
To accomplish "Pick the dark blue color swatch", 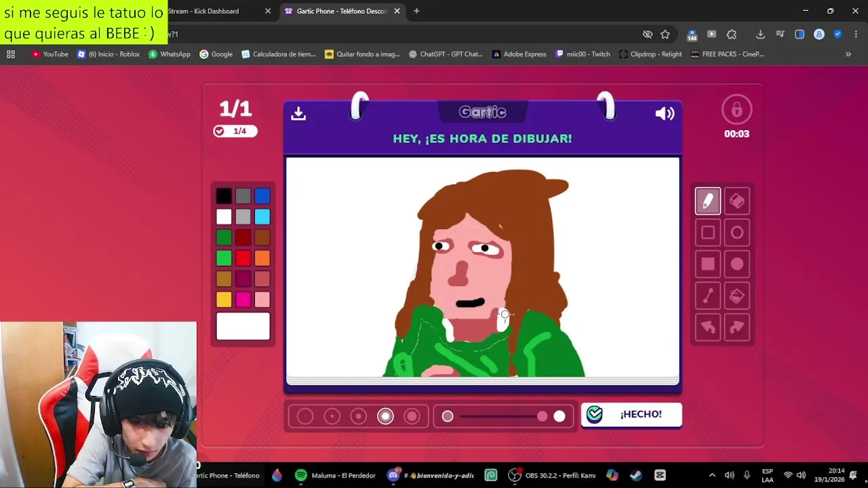I will (x=262, y=197).
